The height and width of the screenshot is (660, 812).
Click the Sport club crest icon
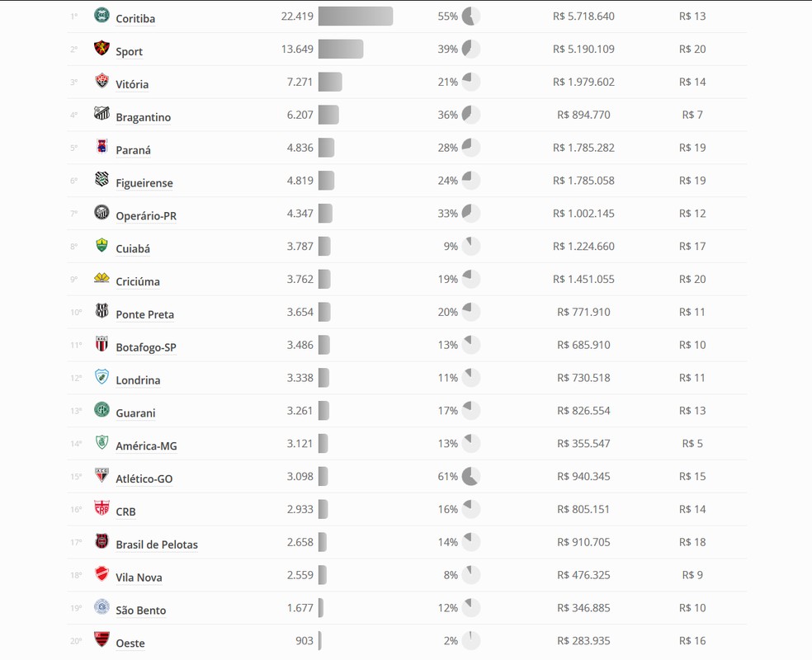coord(101,48)
